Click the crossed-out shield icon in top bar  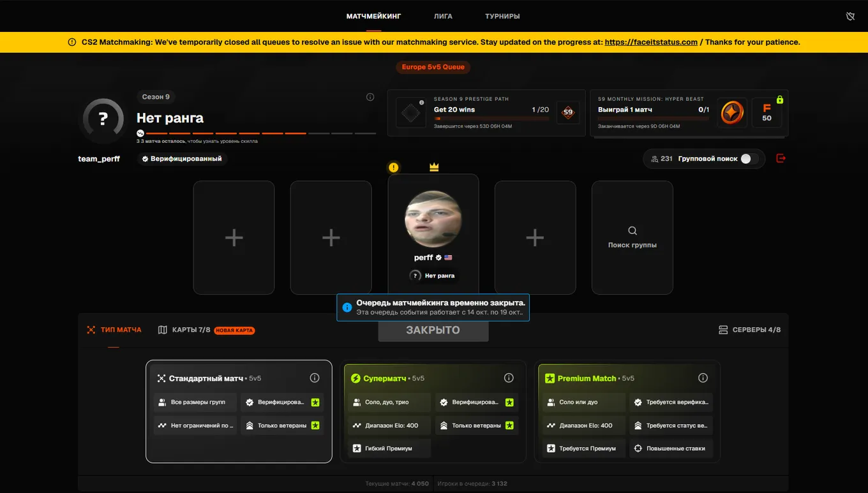[850, 16]
